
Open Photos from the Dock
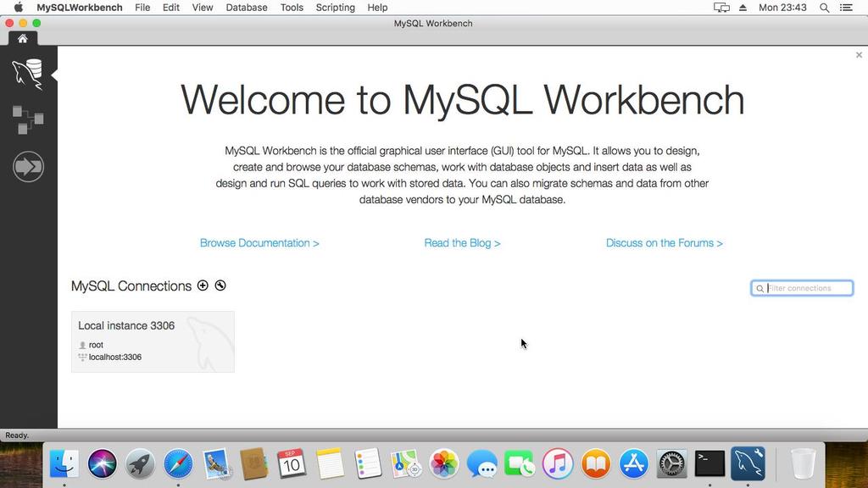[x=444, y=463]
